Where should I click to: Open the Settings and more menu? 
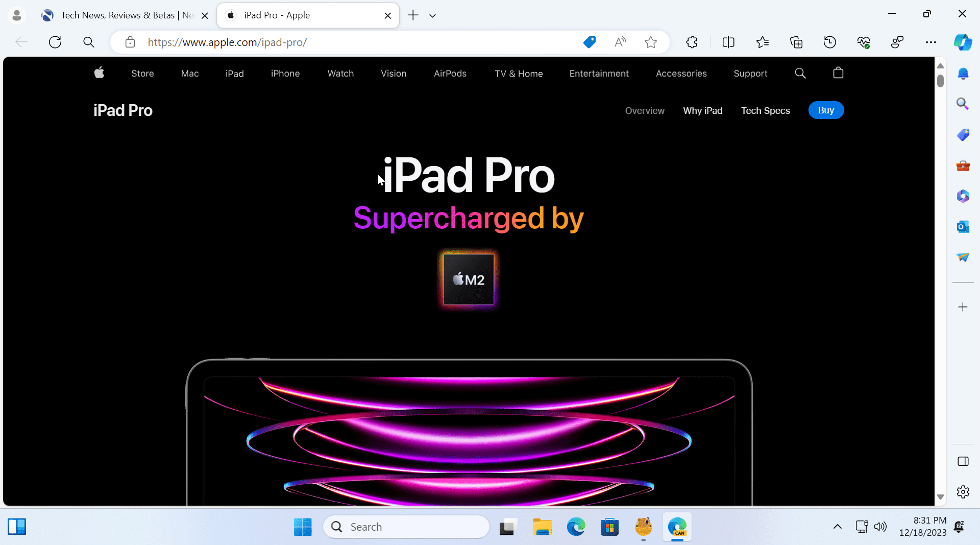pyautogui.click(x=931, y=42)
